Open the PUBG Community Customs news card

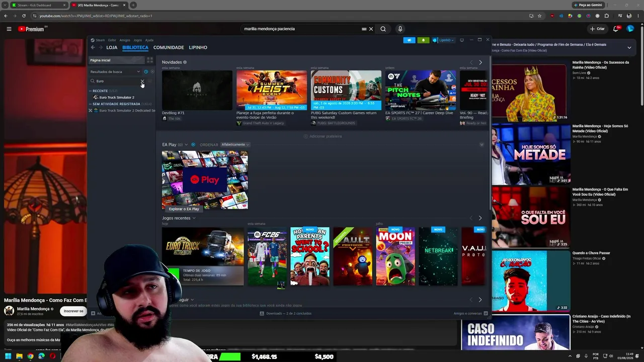tap(346, 90)
